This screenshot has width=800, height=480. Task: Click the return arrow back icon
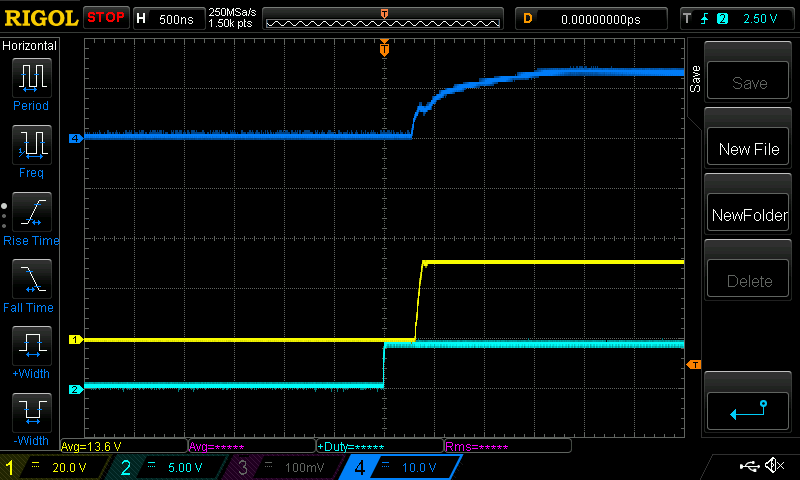click(x=749, y=408)
